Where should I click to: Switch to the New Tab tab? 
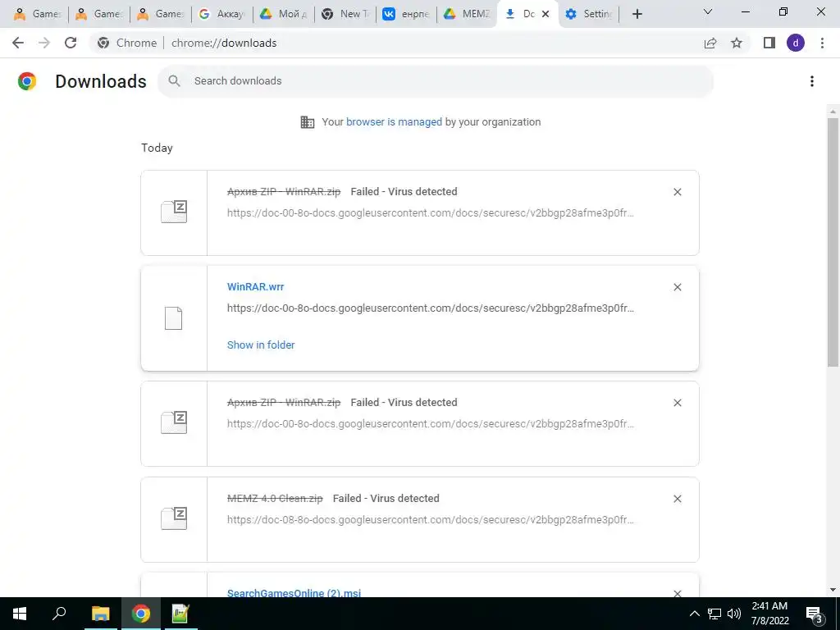pos(345,14)
